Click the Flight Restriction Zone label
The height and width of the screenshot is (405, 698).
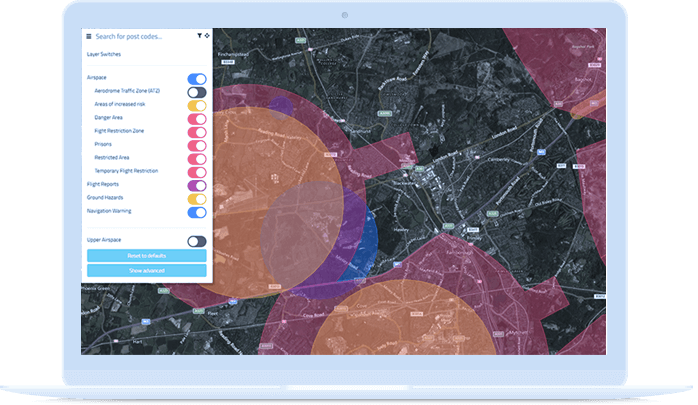[119, 131]
